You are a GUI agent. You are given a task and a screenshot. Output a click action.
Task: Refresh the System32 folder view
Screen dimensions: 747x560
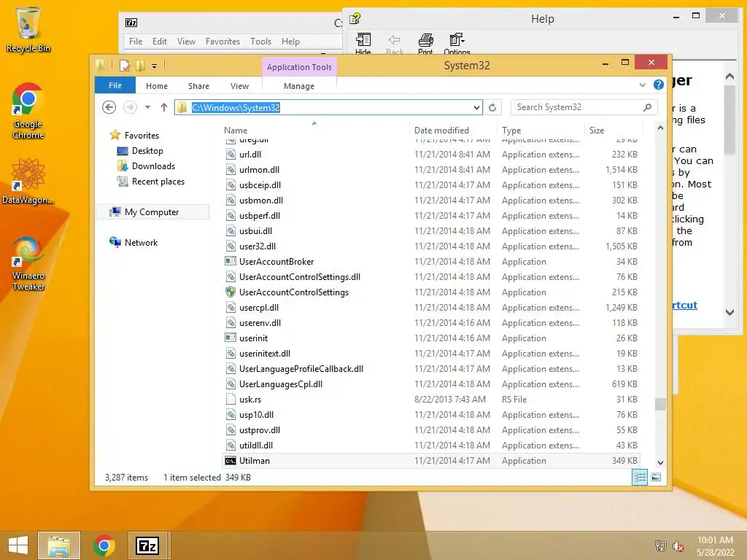pyautogui.click(x=492, y=108)
